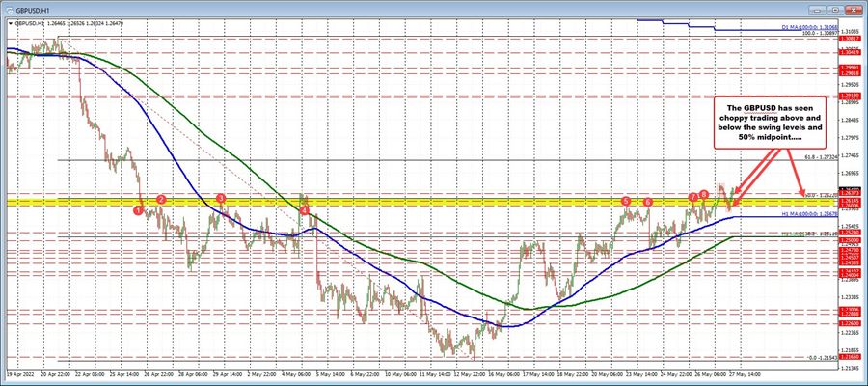
Task: Click the 1.31035 price axis value
Action: pyautogui.click(x=851, y=32)
